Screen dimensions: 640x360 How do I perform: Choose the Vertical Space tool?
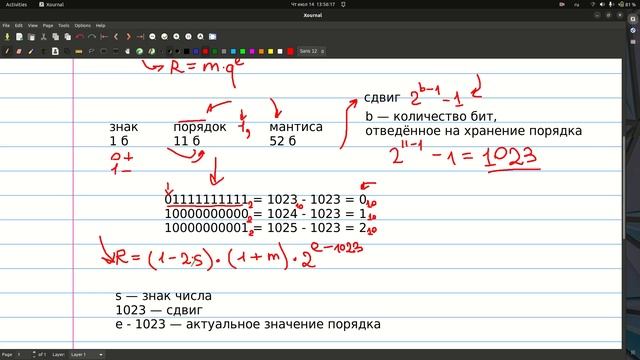pyautogui.click(x=115, y=51)
